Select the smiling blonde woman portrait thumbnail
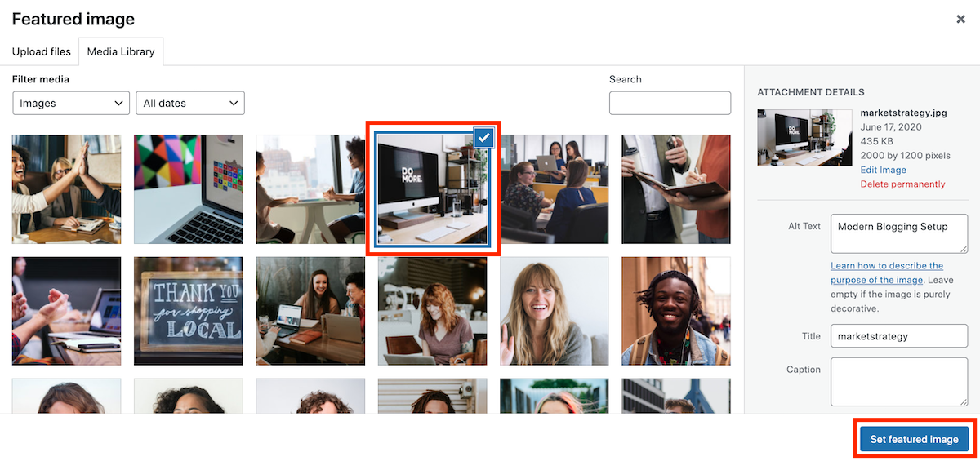 coord(554,311)
